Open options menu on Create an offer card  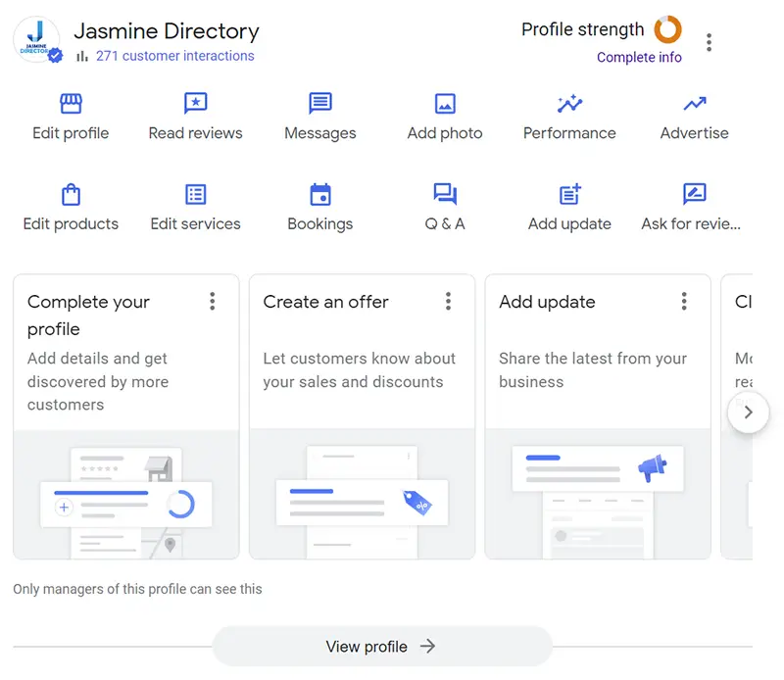[x=448, y=302]
